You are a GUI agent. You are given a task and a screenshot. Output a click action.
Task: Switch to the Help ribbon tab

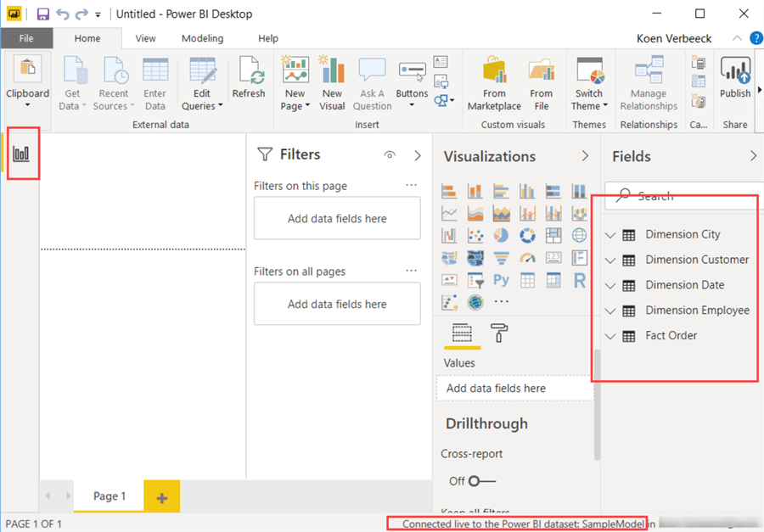[268, 38]
